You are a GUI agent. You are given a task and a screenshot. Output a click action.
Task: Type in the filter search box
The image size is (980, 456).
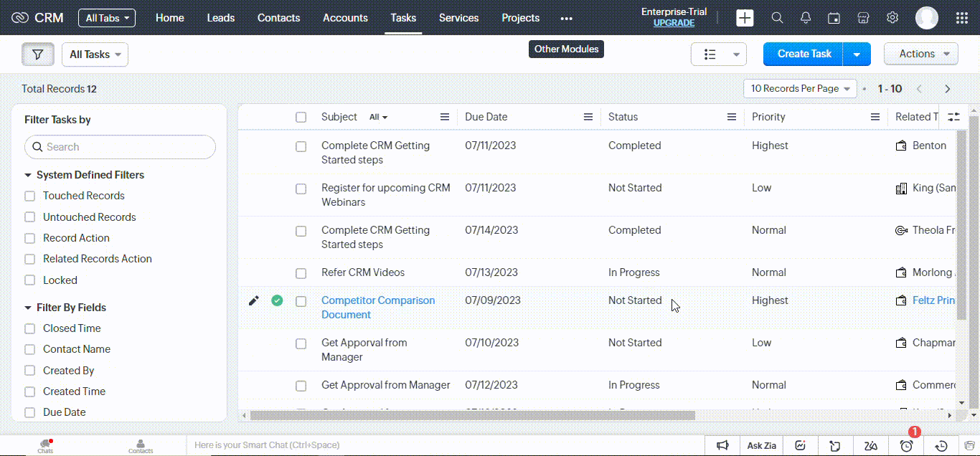click(x=120, y=146)
